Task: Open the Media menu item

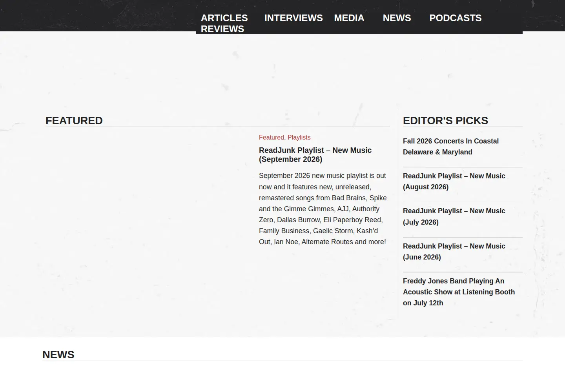Action: pyautogui.click(x=349, y=18)
